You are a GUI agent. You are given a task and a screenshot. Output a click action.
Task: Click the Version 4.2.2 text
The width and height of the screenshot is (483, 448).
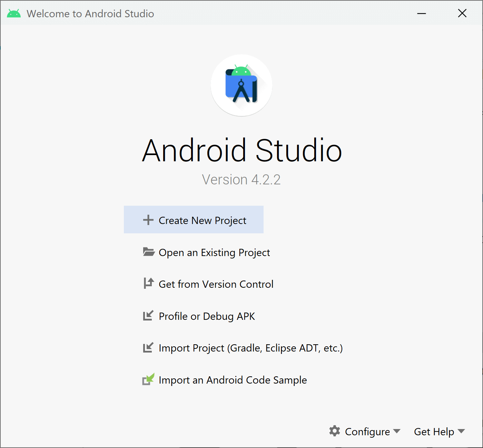point(241,180)
